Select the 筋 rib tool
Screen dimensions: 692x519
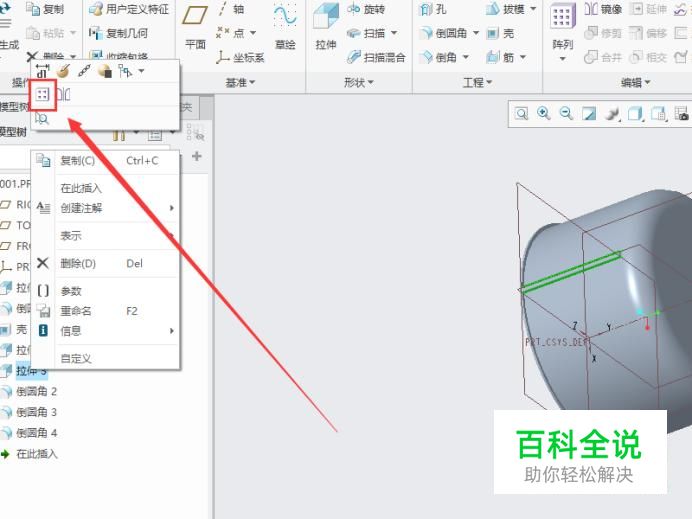500,57
